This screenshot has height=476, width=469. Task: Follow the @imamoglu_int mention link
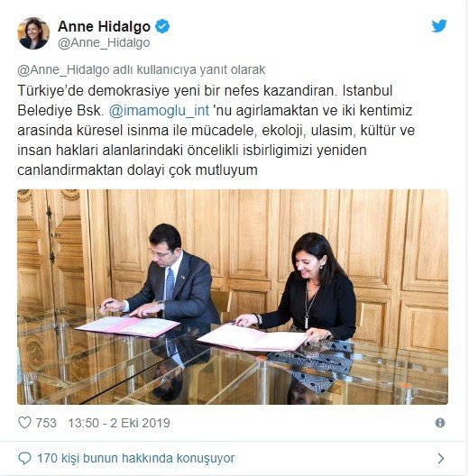pos(159,111)
